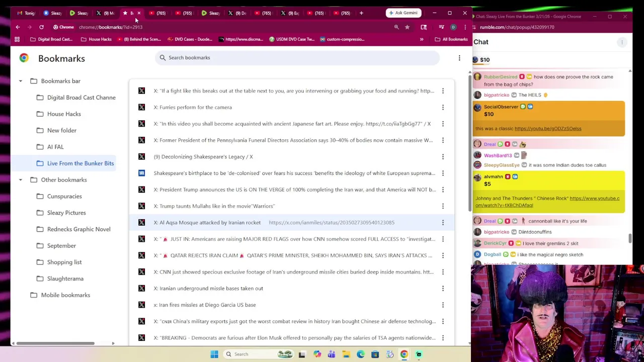Image resolution: width=644 pixels, height=362 pixels.
Task: Click the zoom magnifier icon in address bar
Action: pos(396,27)
